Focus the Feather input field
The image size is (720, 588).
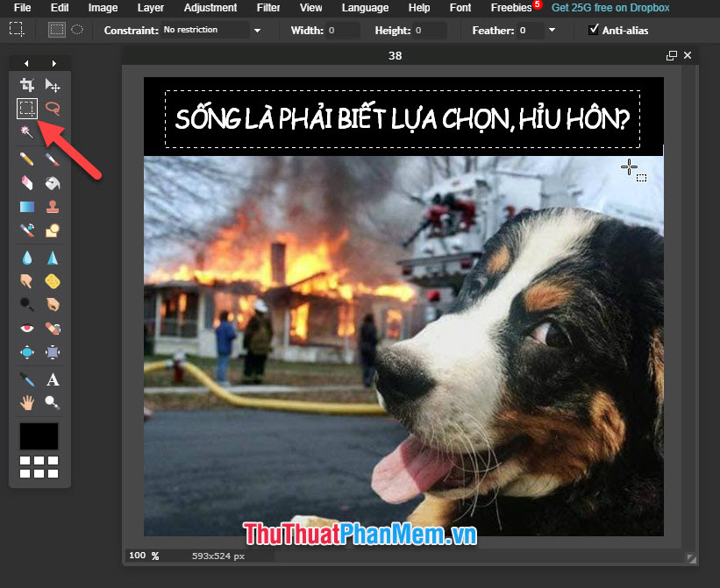click(531, 31)
